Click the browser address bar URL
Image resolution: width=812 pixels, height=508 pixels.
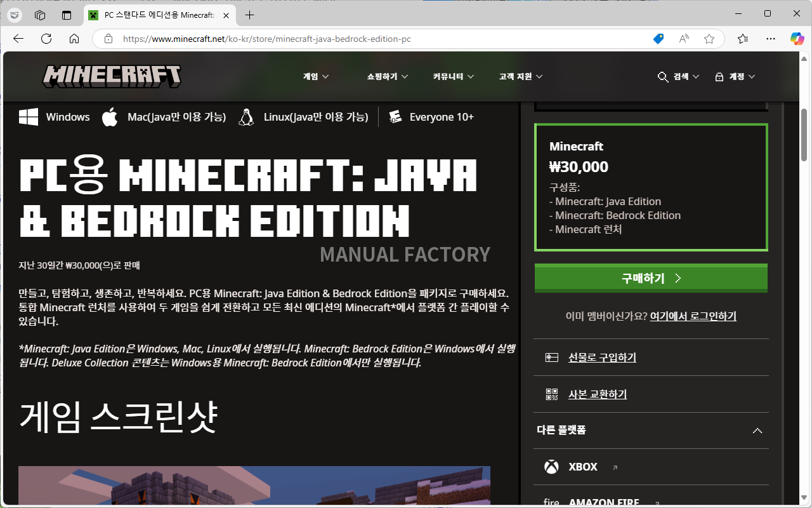(x=267, y=39)
